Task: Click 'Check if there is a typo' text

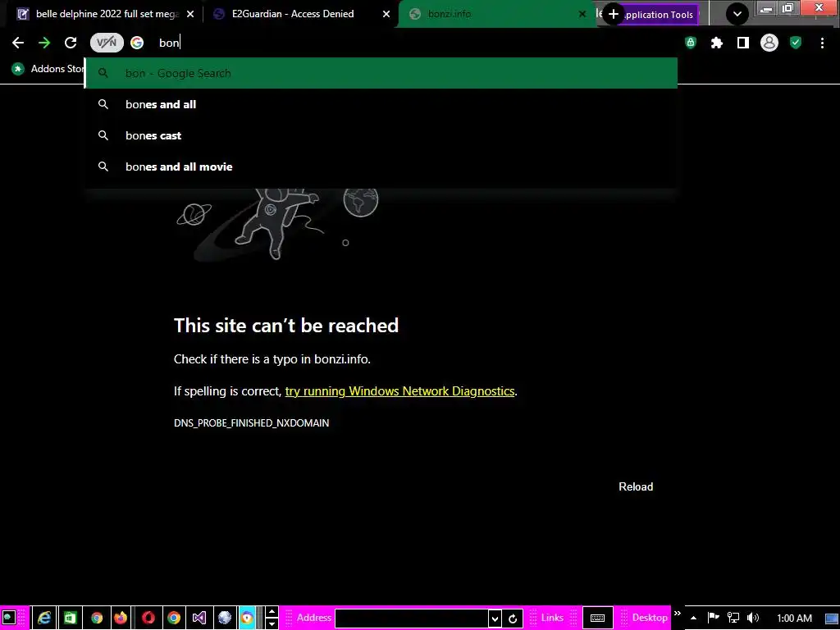Action: pyautogui.click(x=272, y=359)
